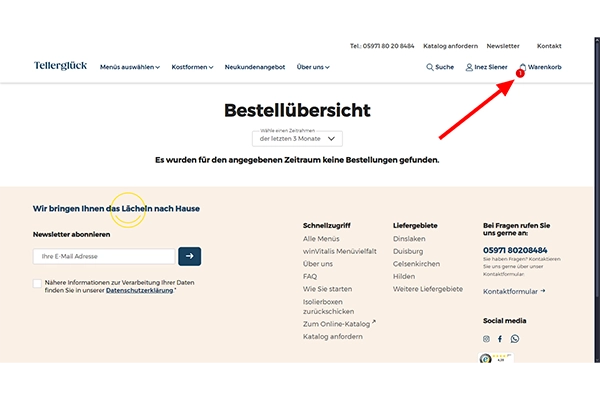Screen dimensions: 600x400
Task: Open search via the magnifier icon
Action: pyautogui.click(x=430, y=67)
